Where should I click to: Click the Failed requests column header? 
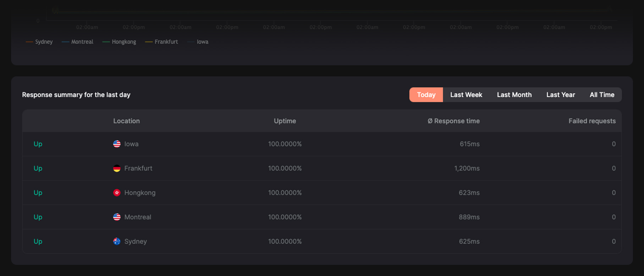[592, 121]
